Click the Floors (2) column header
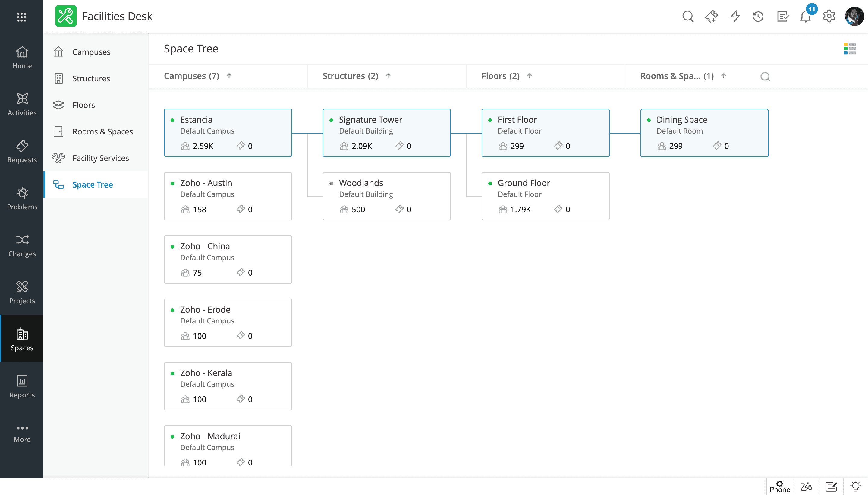 pos(500,76)
